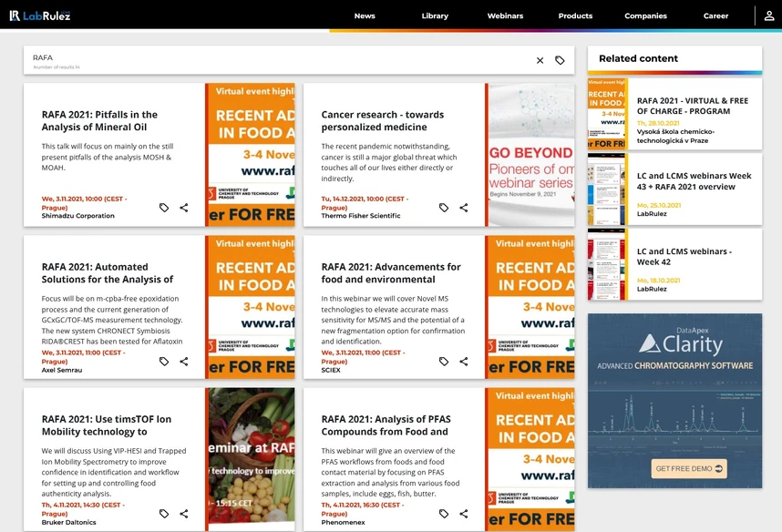Image resolution: width=782 pixels, height=532 pixels.
Task: Click Phenomenex company name
Action: (343, 523)
